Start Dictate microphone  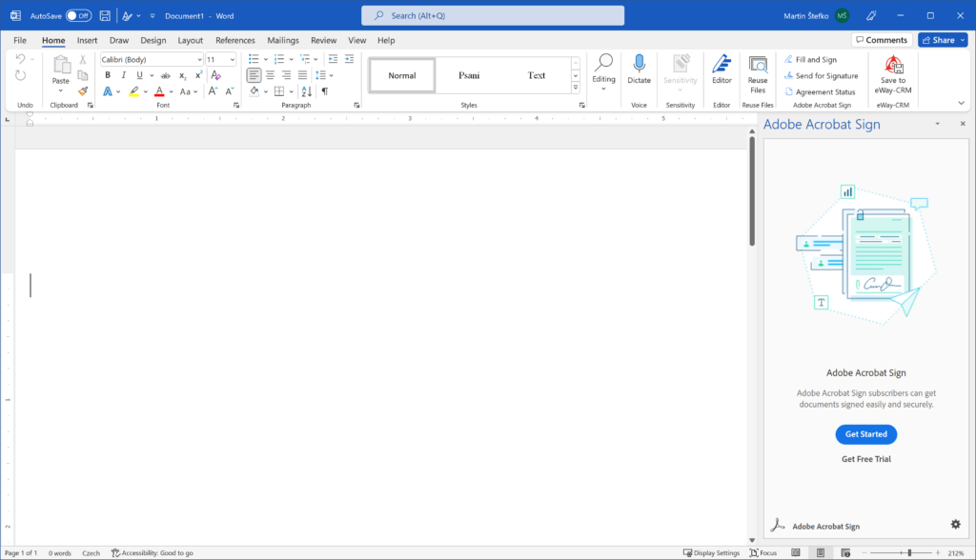(639, 70)
